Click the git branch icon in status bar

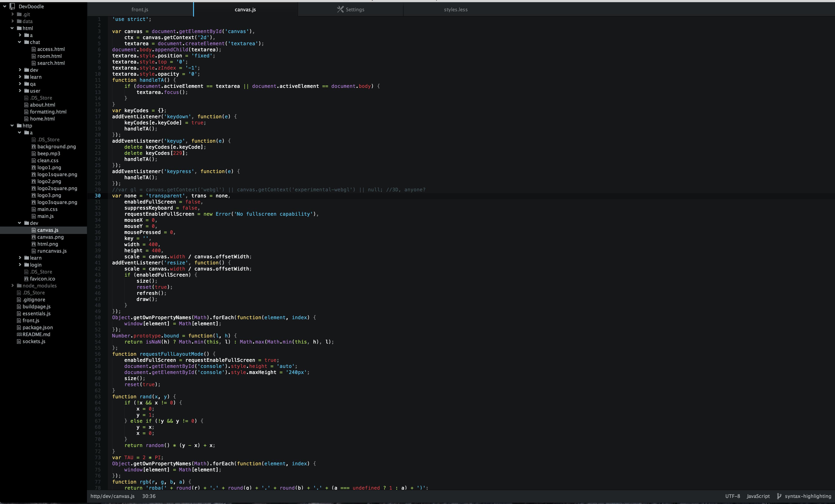coord(779,496)
